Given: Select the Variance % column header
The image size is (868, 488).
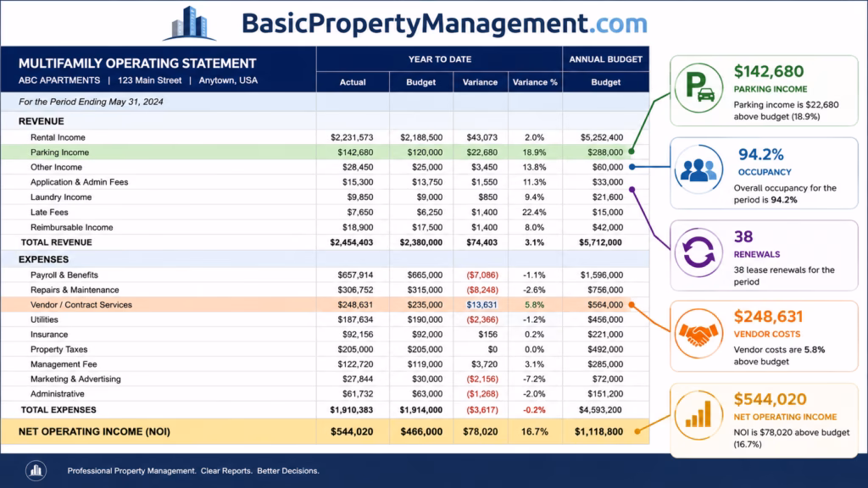Looking at the screenshot, I should pos(535,82).
